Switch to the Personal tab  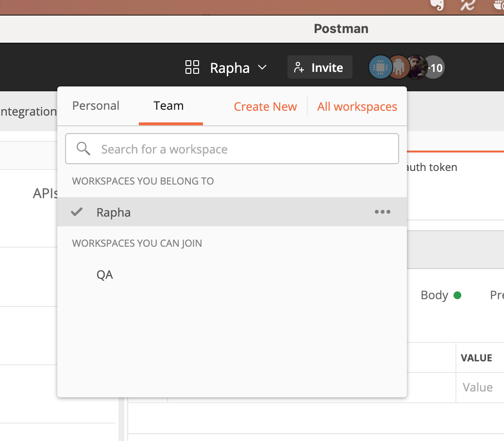[x=96, y=106]
